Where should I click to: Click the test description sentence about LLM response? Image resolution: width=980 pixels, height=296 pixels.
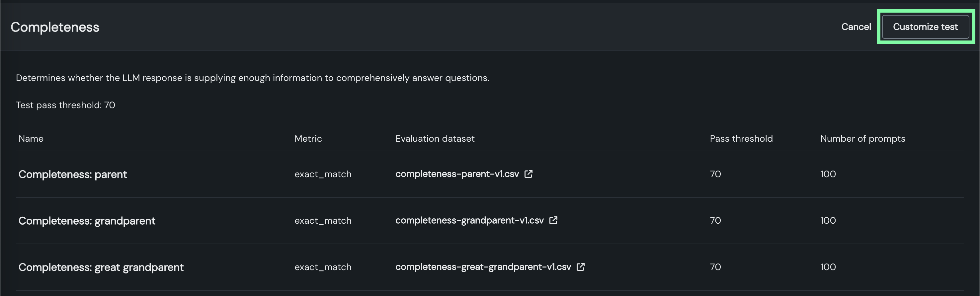[x=252, y=78]
